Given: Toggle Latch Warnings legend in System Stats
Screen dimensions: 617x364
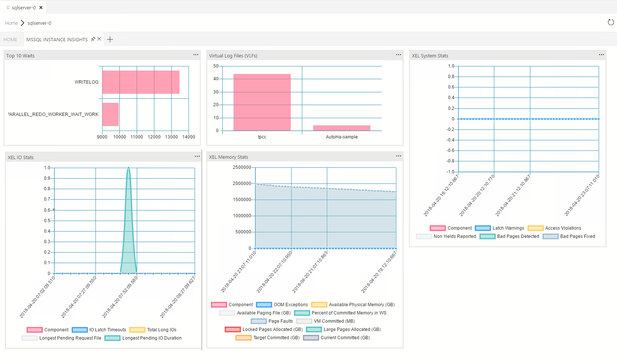Looking at the screenshot, I should tap(499, 228).
